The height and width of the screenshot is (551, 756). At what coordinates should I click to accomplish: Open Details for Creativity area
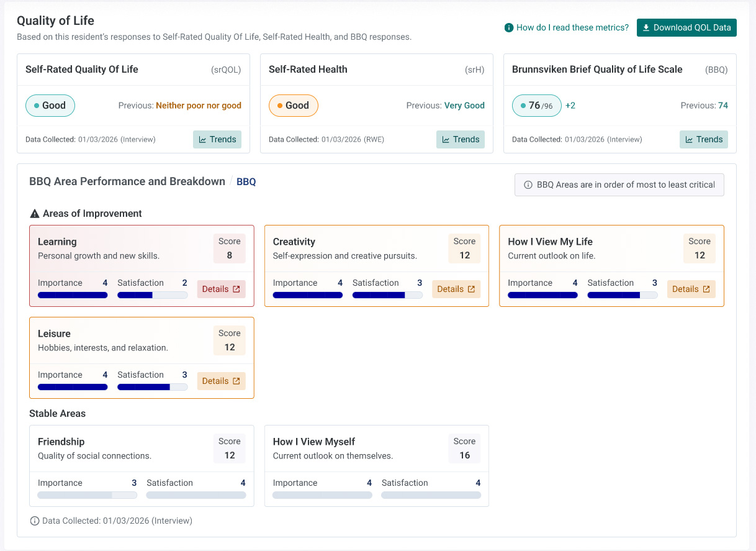[x=456, y=289]
